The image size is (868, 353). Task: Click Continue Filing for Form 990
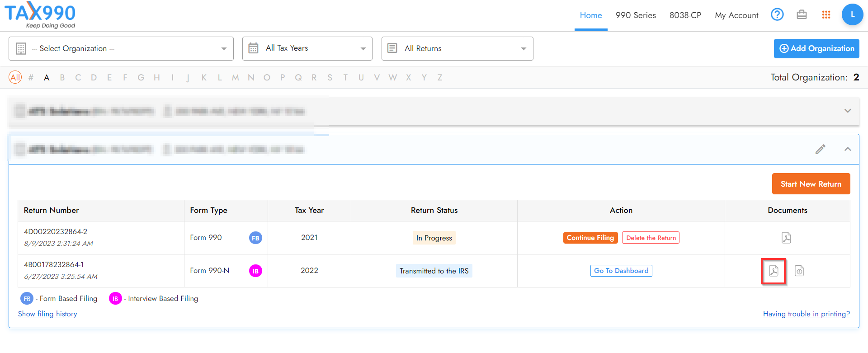pos(590,238)
